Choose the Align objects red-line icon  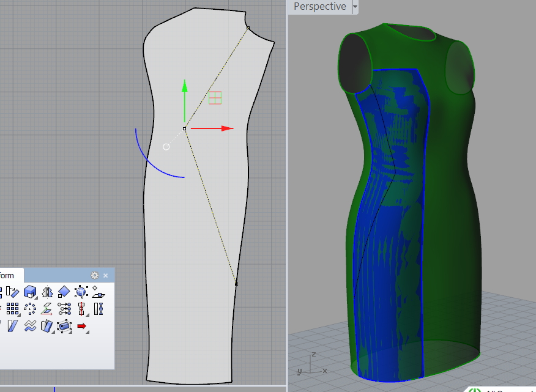(x=81, y=309)
